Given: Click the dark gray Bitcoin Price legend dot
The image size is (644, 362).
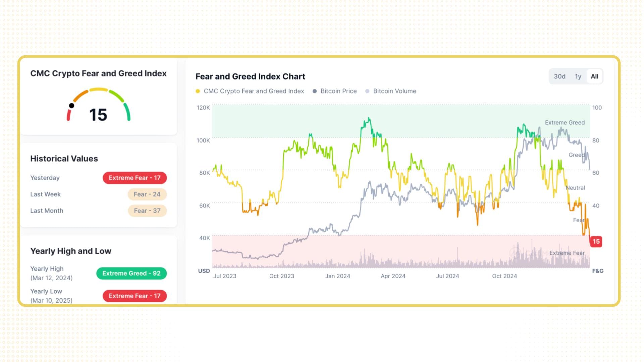Looking at the screenshot, I should [315, 91].
